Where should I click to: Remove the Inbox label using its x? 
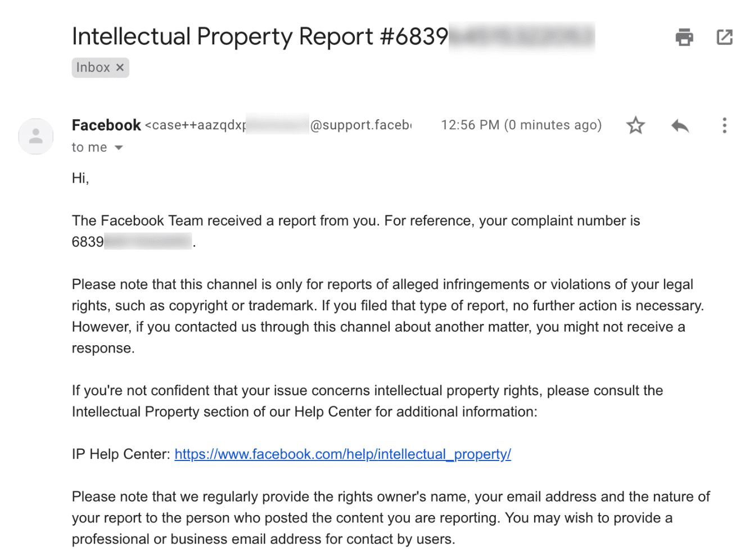pos(119,67)
